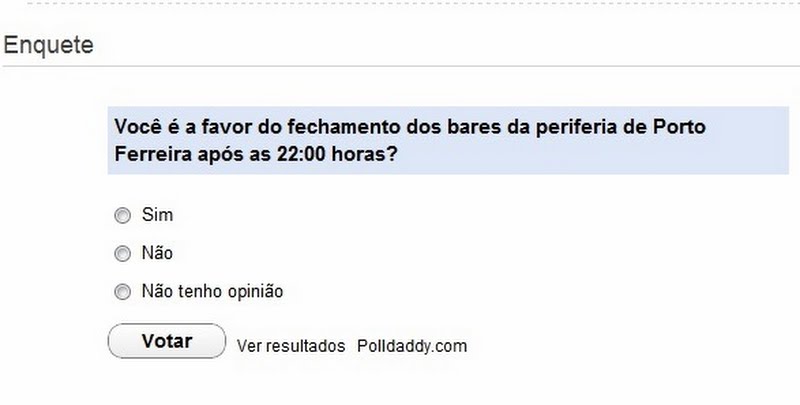Visit the Polldaddy.com link
This screenshot has width=800, height=405.
click(x=412, y=346)
